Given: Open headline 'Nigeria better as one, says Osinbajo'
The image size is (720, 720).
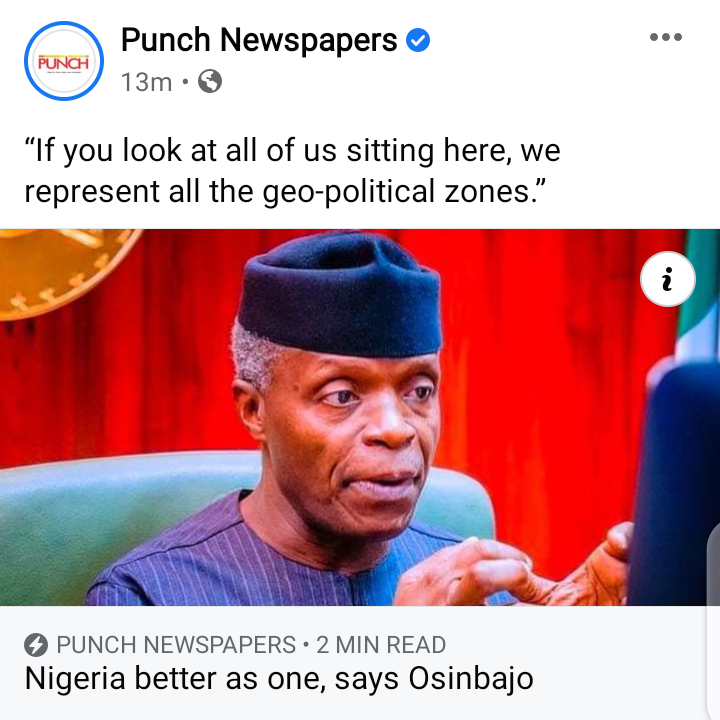Looking at the screenshot, I should (279, 679).
